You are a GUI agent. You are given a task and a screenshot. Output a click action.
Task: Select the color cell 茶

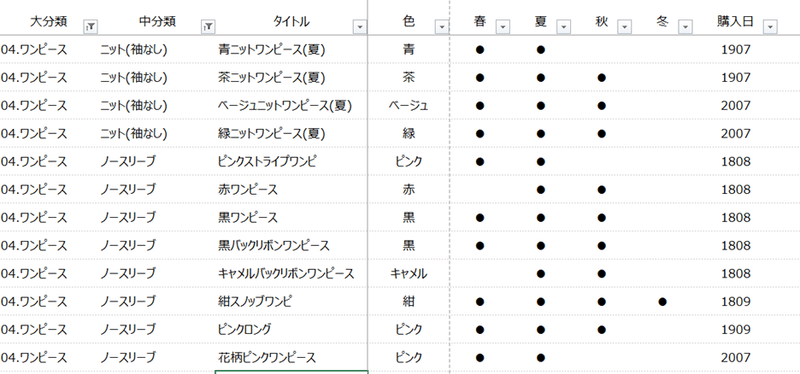tap(409, 78)
